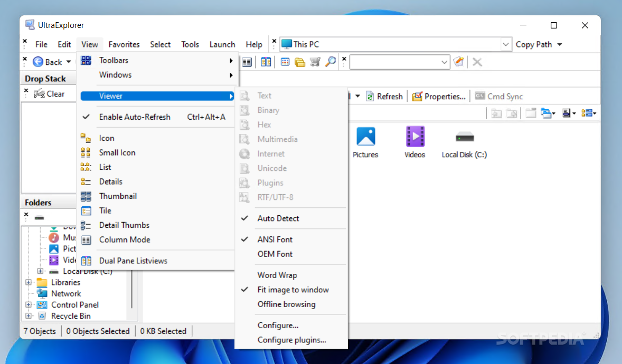Open the Copy Path dropdown arrow

(560, 44)
